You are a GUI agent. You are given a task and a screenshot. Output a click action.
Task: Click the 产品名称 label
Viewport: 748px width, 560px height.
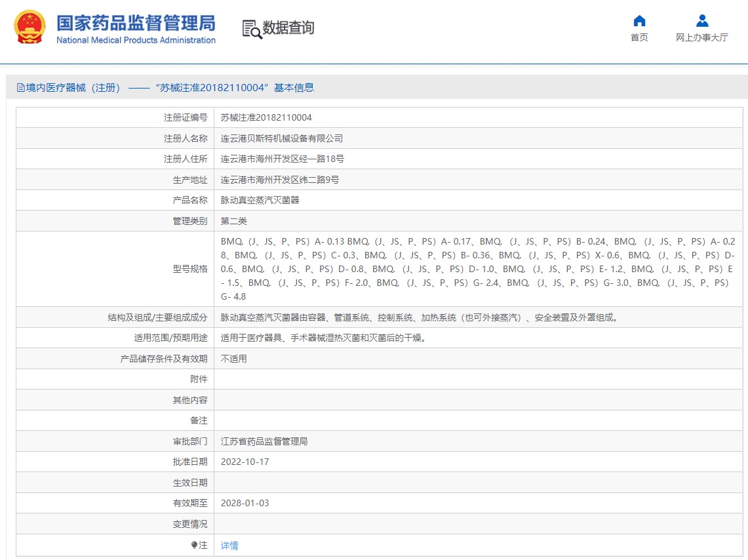tap(190, 201)
